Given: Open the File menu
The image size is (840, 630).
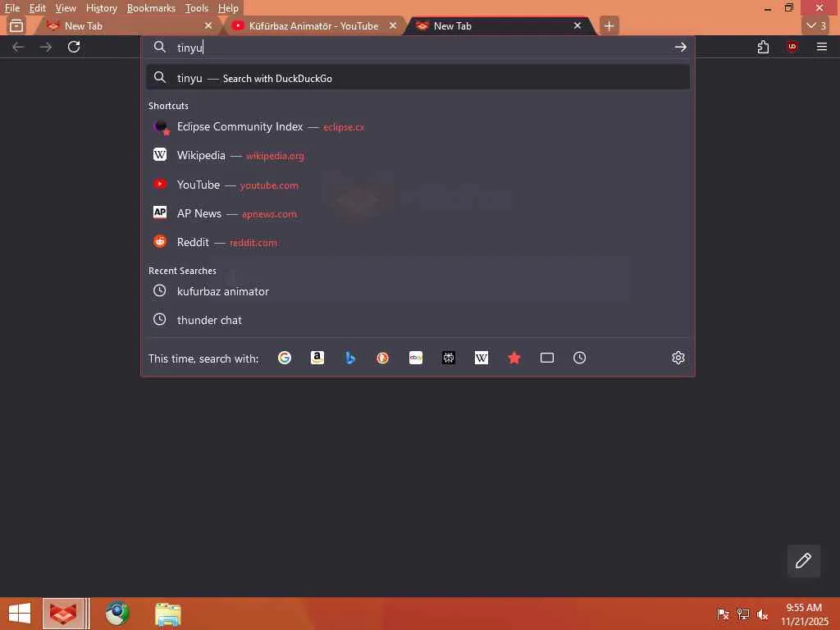Looking at the screenshot, I should pos(11,8).
